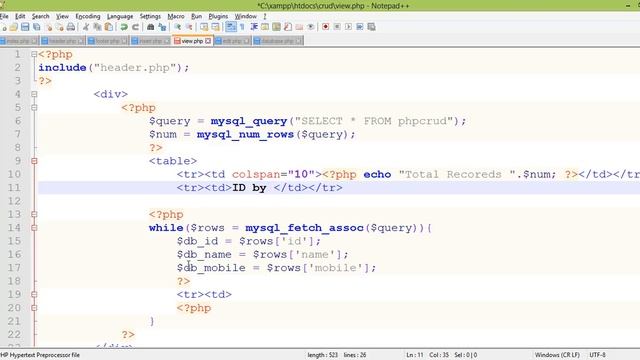This screenshot has height=360, width=640.
Task: Click the Stop Recording macro icon
Action: (337, 27)
